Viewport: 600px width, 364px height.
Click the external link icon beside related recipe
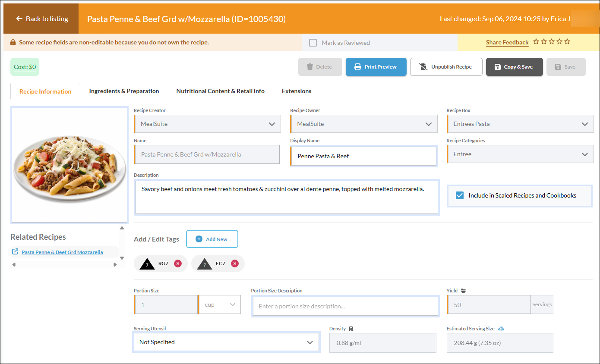tap(15, 252)
